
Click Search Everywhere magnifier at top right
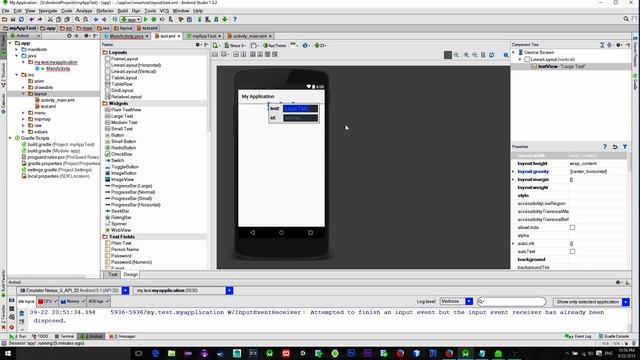coord(626,19)
